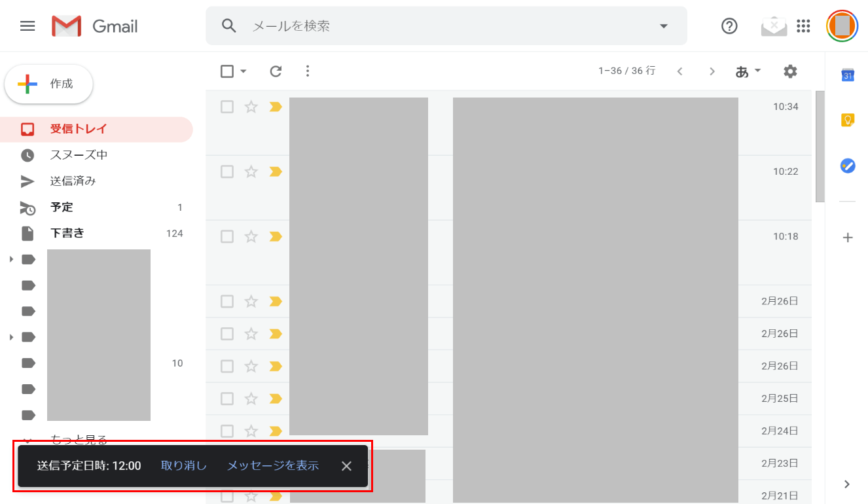Star the first 2月26日 email
Image resolution: width=868 pixels, height=504 pixels.
[x=251, y=301]
